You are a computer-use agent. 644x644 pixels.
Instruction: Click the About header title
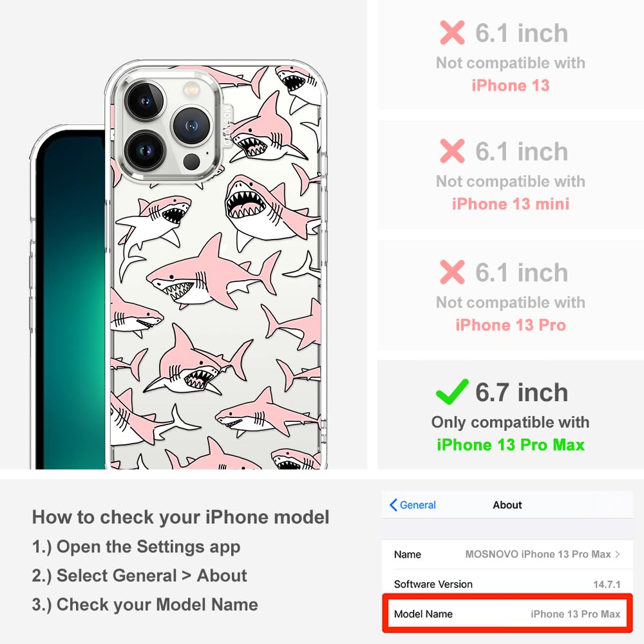point(507,505)
